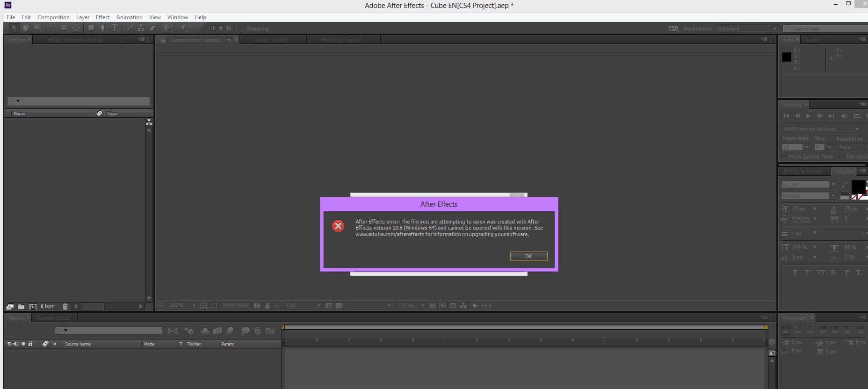This screenshot has height=389, width=868.
Task: Open the 100% magnification dropdown
Action: click(x=182, y=305)
